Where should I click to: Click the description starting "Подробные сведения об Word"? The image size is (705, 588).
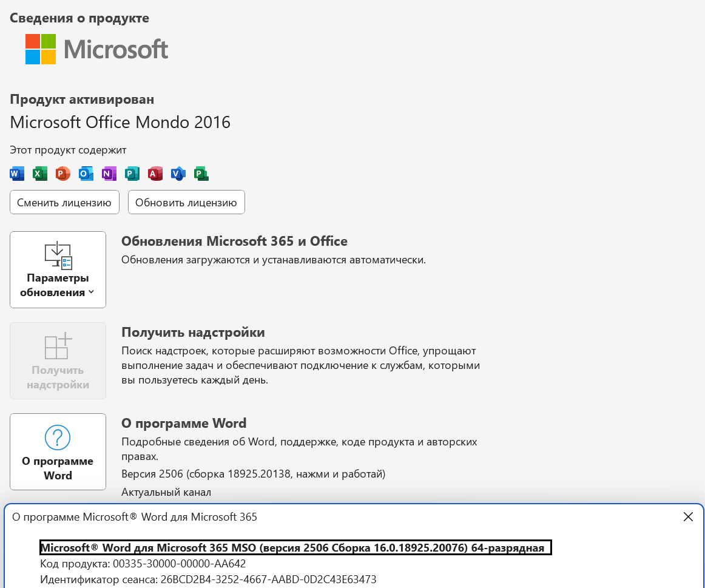(300, 449)
